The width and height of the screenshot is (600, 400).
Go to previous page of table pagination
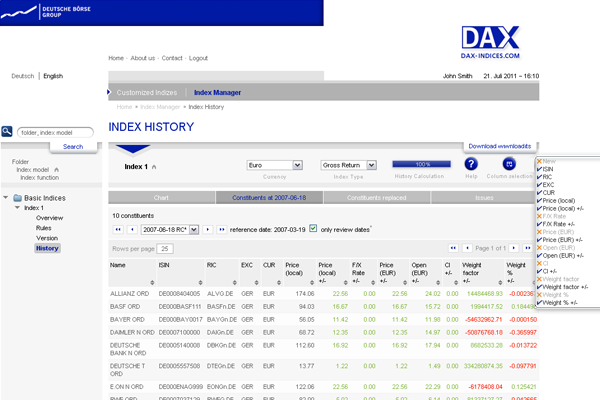[x=467, y=248]
